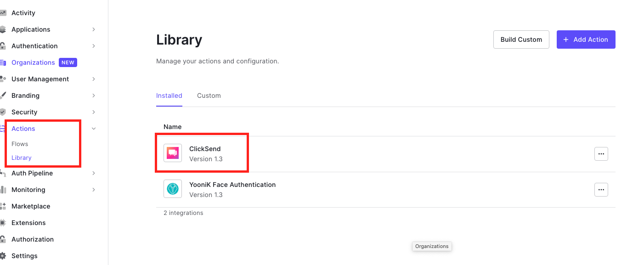Switch to the Custom tab
The height and width of the screenshot is (265, 644).
click(209, 96)
